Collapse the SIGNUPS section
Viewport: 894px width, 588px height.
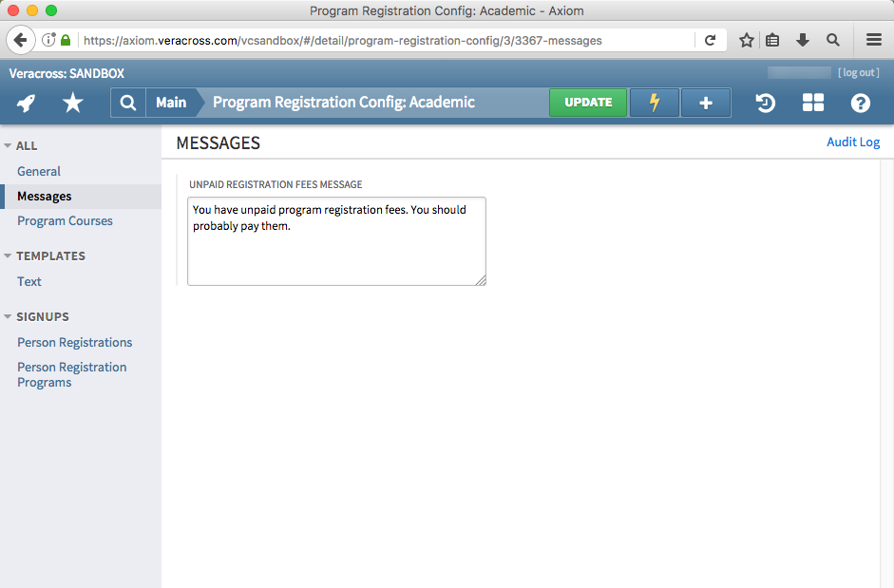9,316
